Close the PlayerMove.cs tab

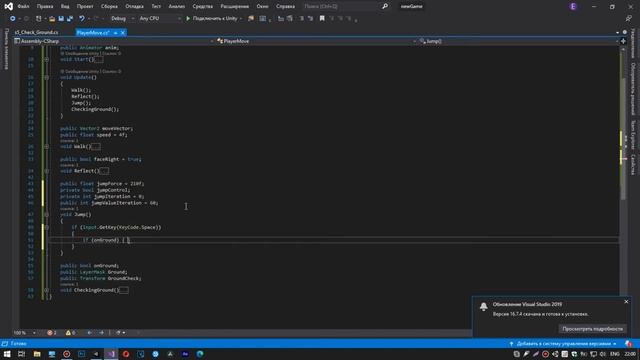[123, 33]
